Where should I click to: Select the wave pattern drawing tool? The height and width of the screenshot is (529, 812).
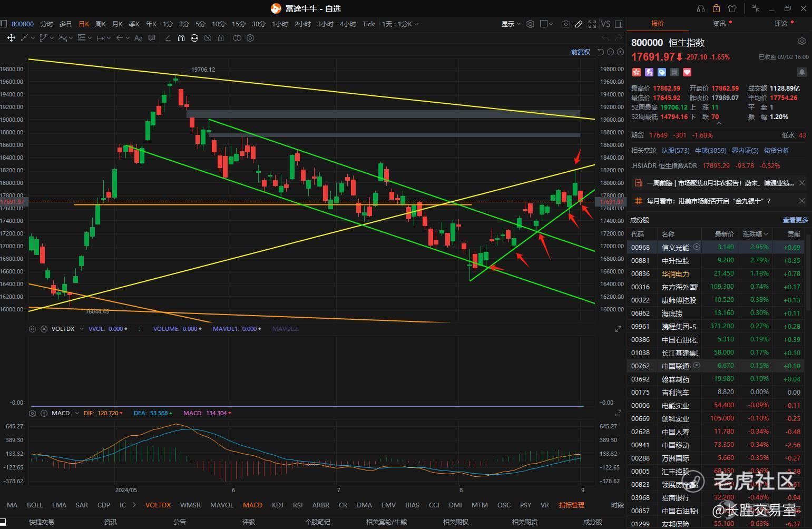point(63,38)
